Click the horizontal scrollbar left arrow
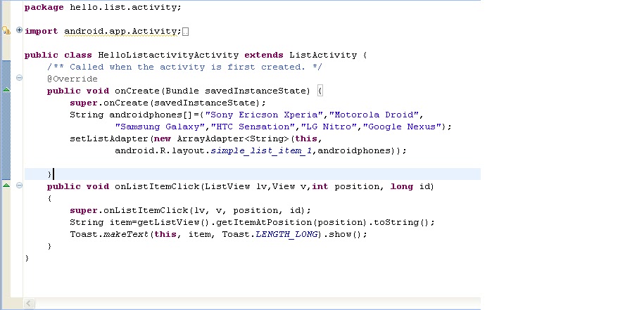644x310 pixels. [28, 304]
